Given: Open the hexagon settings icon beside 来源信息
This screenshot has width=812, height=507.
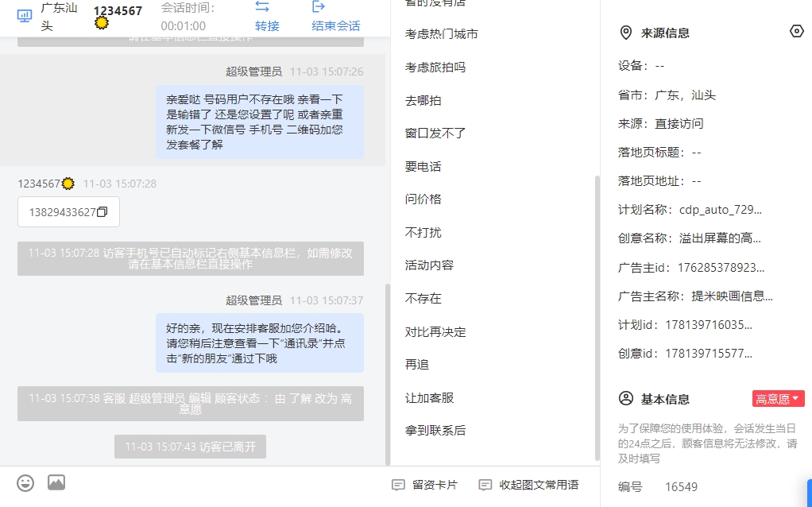Looking at the screenshot, I should tap(796, 31).
